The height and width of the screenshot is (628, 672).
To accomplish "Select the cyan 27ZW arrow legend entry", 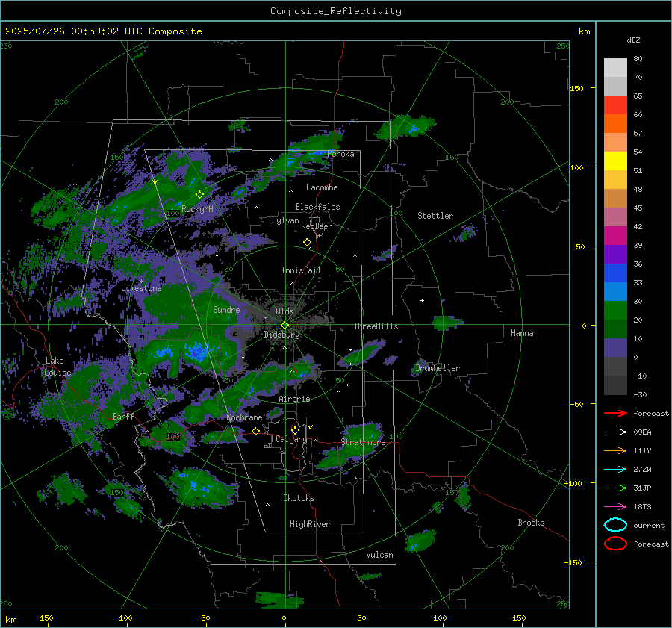I will click(x=615, y=470).
